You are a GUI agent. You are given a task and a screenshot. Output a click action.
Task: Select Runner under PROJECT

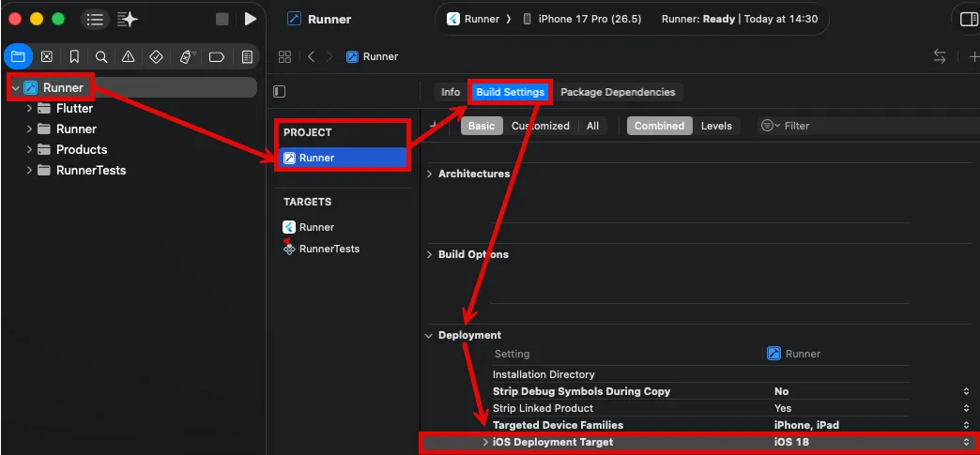344,159
